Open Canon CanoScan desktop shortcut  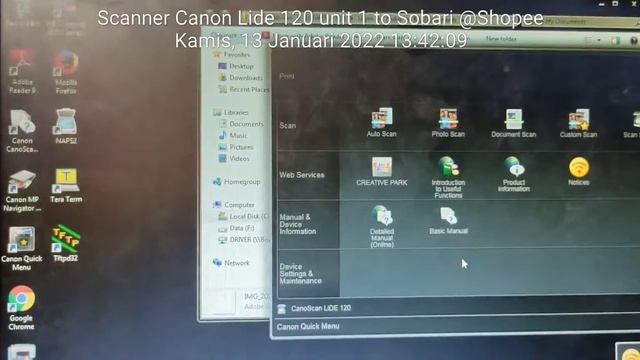point(22,131)
